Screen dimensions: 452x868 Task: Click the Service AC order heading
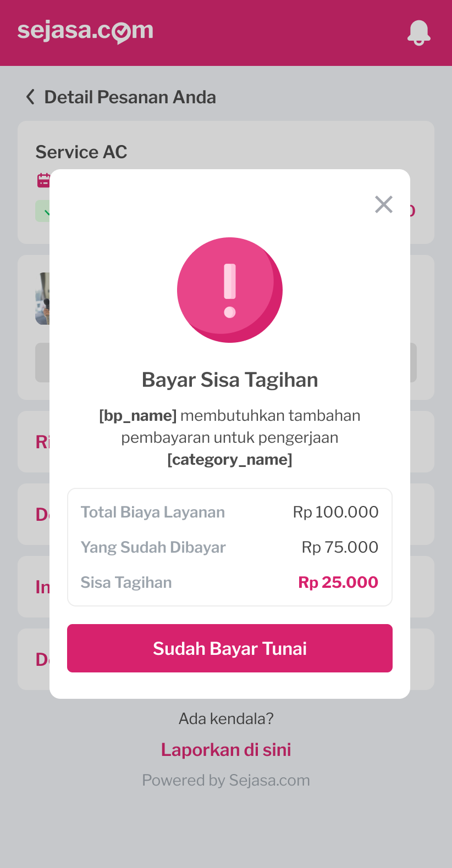[81, 152]
